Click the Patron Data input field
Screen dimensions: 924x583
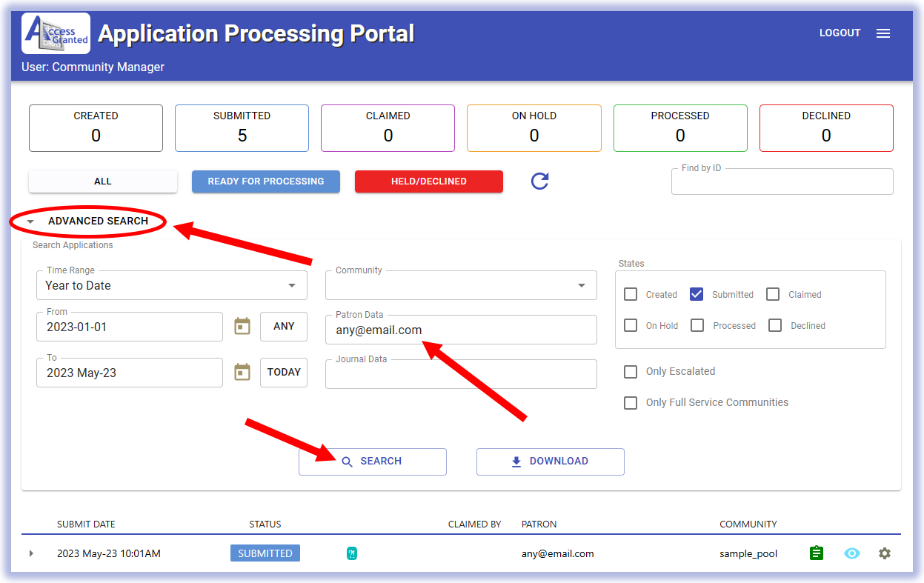461,330
